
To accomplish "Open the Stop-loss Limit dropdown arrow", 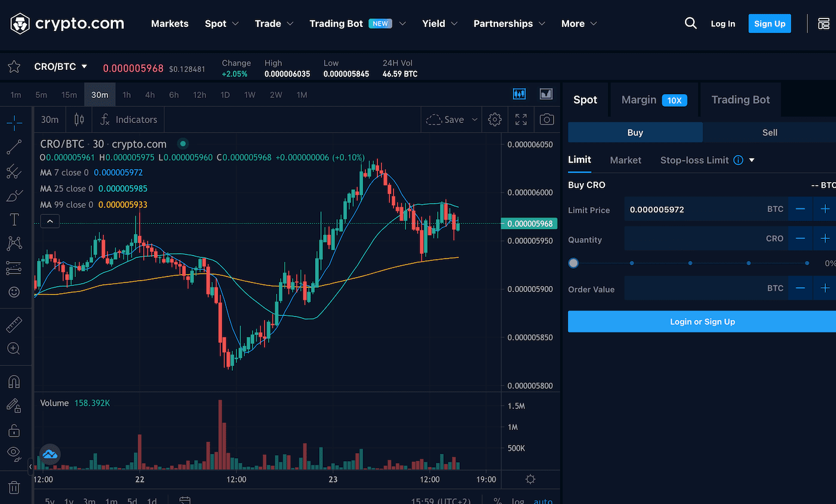I will pyautogui.click(x=752, y=160).
